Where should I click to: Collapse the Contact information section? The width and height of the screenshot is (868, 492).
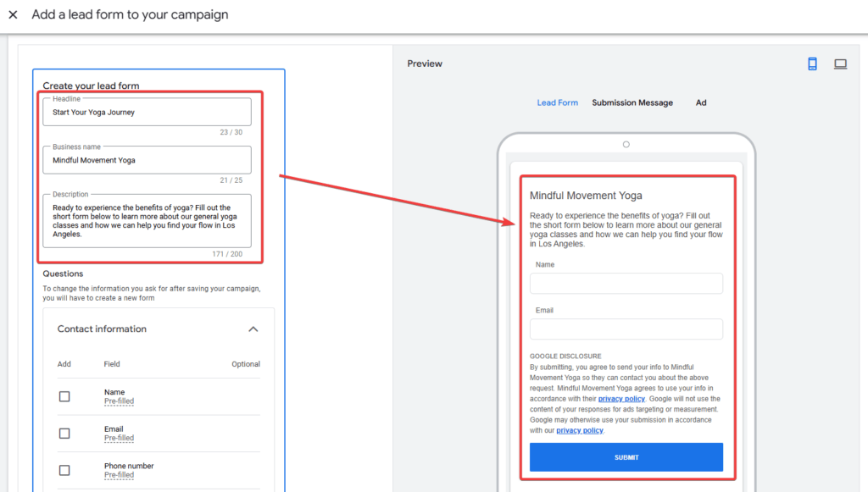pyautogui.click(x=253, y=329)
